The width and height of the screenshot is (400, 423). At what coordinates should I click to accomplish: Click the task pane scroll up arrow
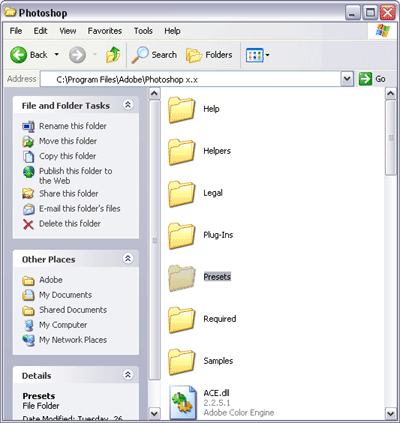tap(154, 94)
